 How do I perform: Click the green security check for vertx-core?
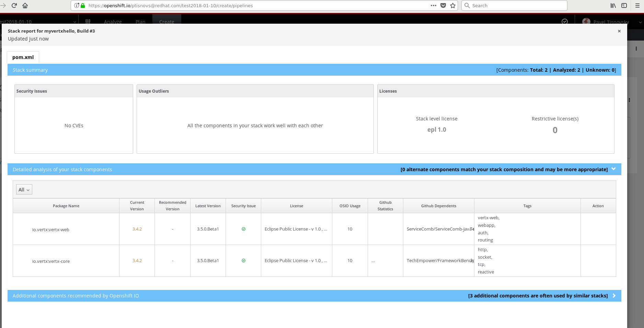(243, 260)
